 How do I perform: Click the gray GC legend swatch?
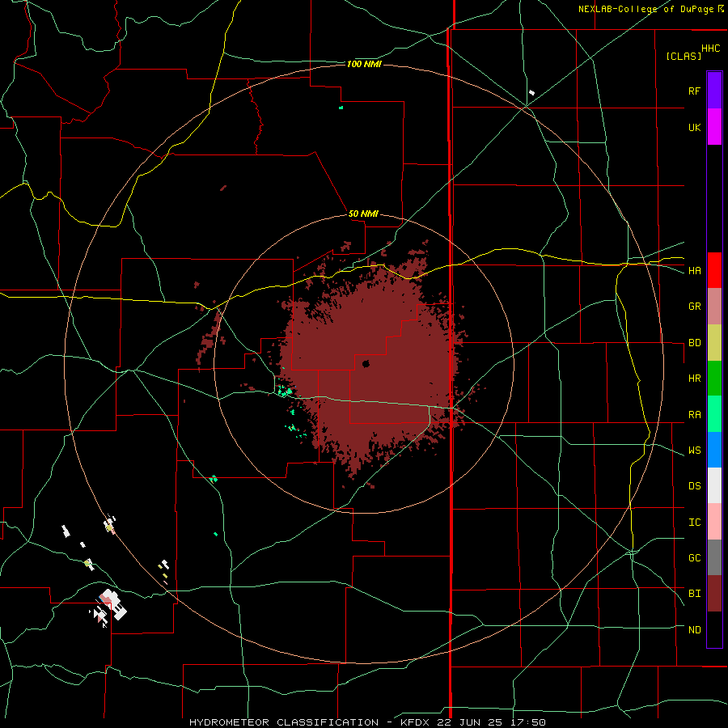pos(714,557)
